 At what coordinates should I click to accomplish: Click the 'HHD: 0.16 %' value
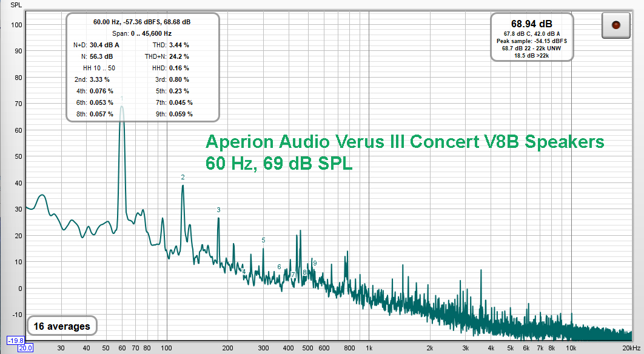pyautogui.click(x=170, y=68)
